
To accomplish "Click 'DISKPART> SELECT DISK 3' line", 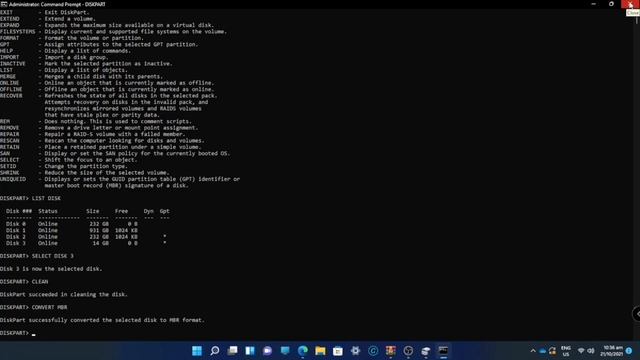I will tap(37, 256).
